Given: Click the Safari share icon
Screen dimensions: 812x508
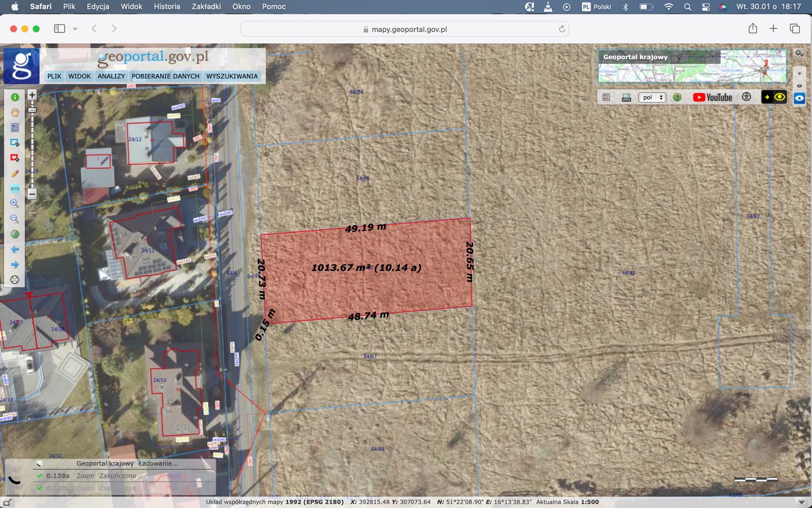Looking at the screenshot, I should 753,28.
